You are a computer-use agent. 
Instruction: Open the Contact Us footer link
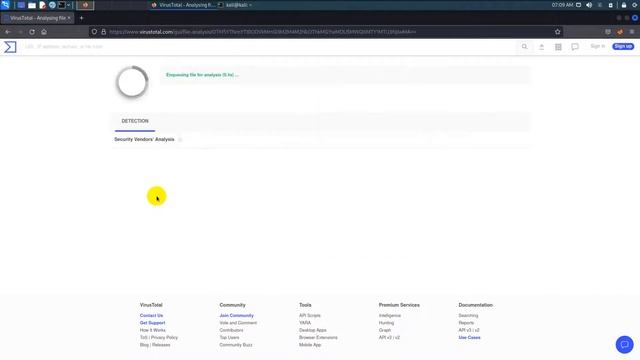coord(151,316)
